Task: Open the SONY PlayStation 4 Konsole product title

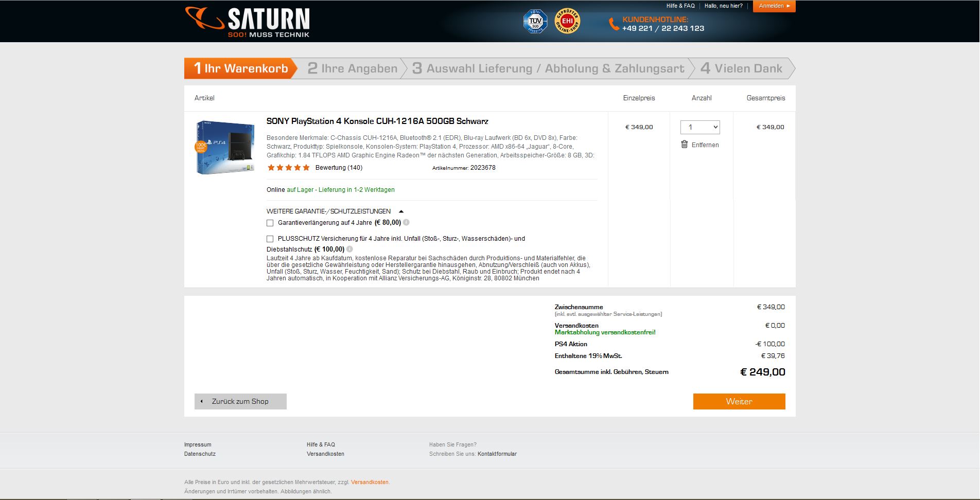Action: point(377,121)
